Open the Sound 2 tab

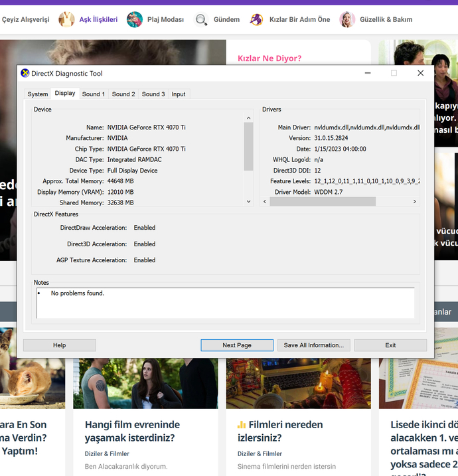(123, 94)
